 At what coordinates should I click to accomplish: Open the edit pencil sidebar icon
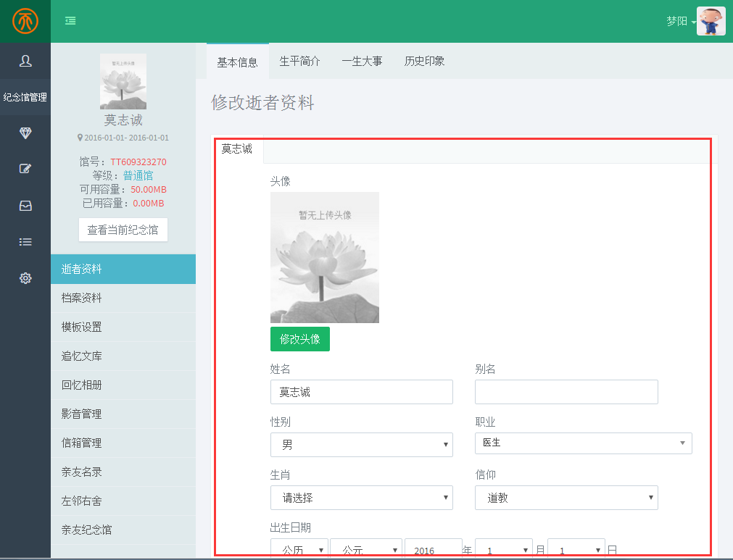[x=25, y=169]
